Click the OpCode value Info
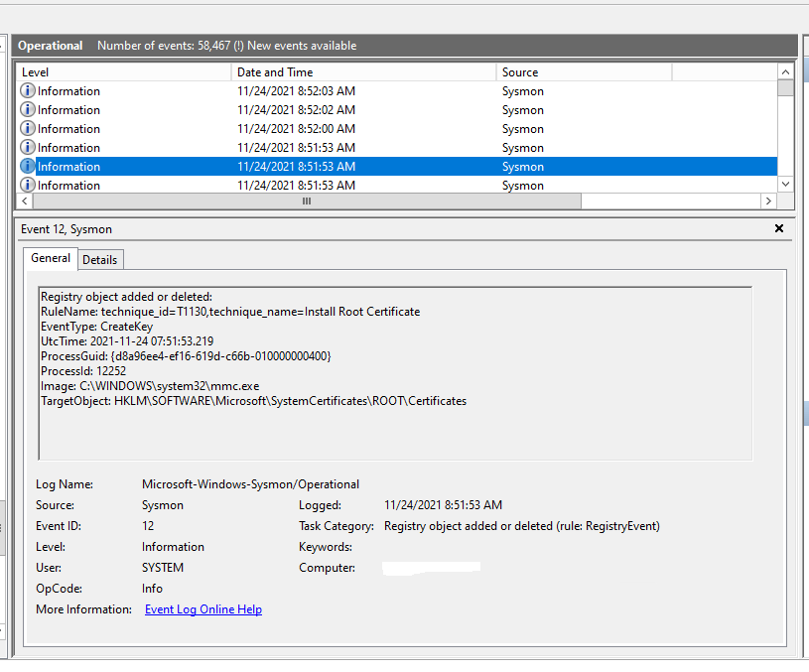The width and height of the screenshot is (809, 672). 152,589
